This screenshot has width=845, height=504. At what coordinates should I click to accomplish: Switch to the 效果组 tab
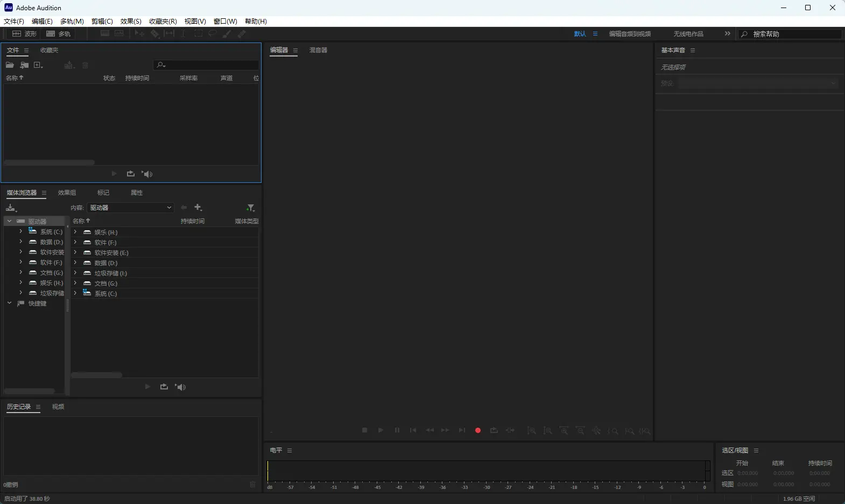point(67,193)
